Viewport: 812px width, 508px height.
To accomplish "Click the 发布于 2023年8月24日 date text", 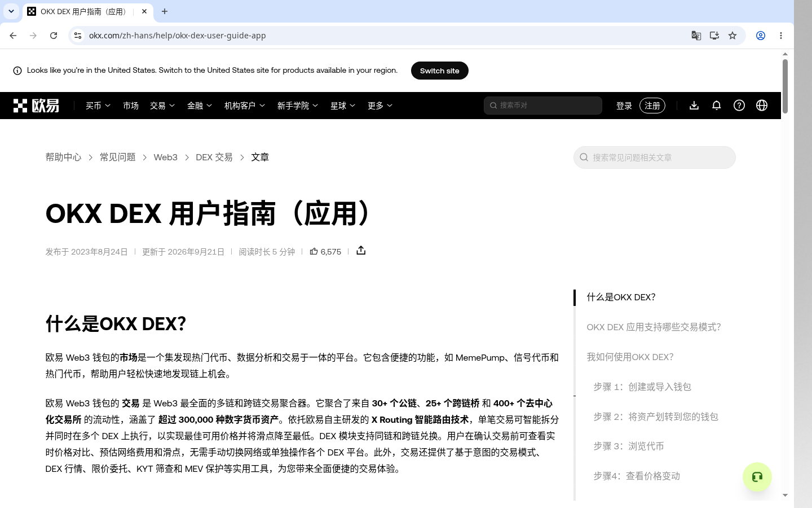I will coord(87,252).
